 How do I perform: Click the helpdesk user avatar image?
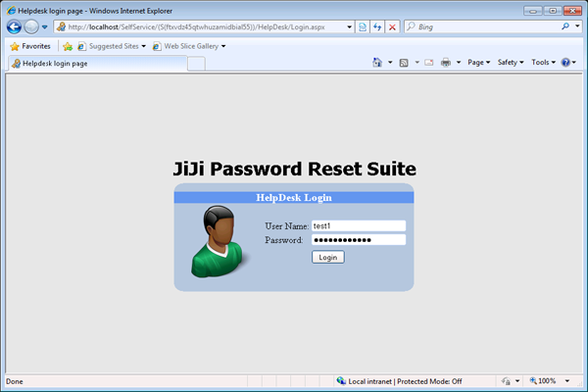[x=220, y=242]
